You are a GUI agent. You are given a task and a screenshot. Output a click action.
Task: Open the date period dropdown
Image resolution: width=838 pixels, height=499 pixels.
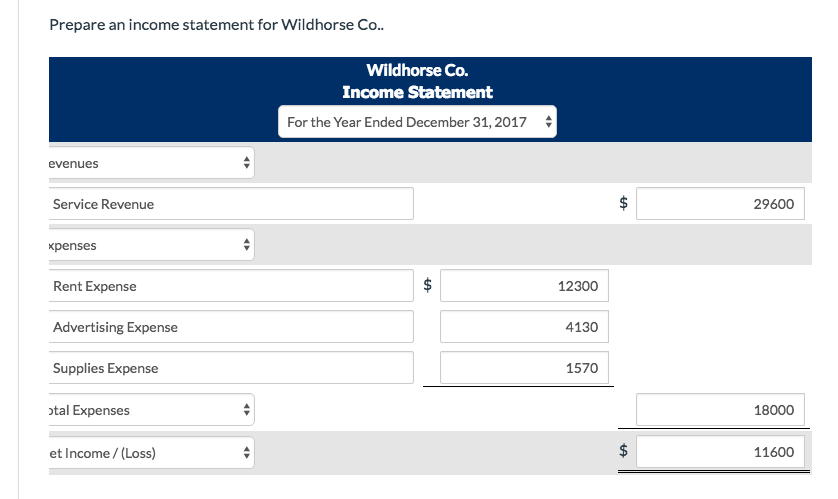pos(417,122)
